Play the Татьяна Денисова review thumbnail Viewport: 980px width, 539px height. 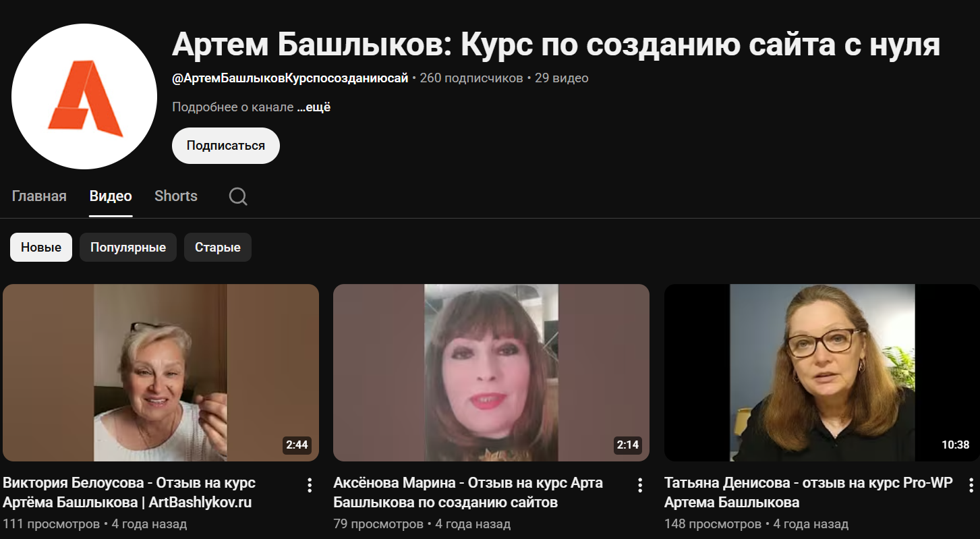(822, 372)
